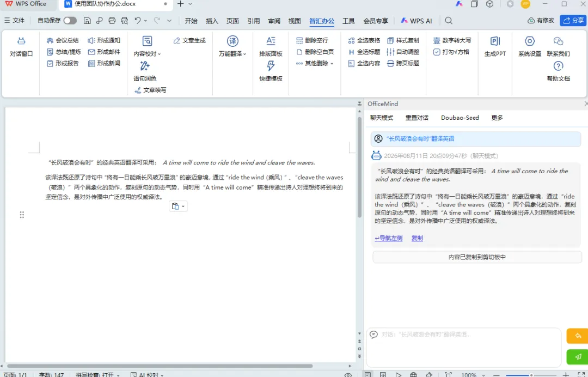Click 删除空白页 delete blank pages

315,52
